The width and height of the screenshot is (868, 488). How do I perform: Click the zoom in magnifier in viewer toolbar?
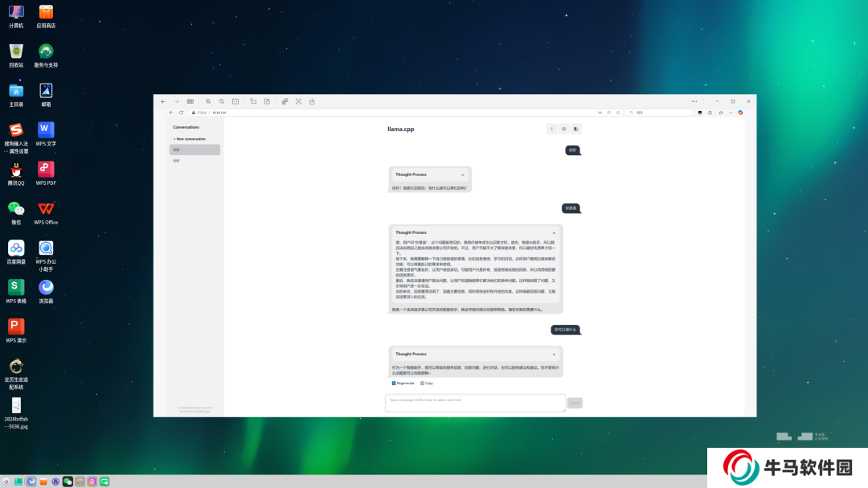click(208, 101)
